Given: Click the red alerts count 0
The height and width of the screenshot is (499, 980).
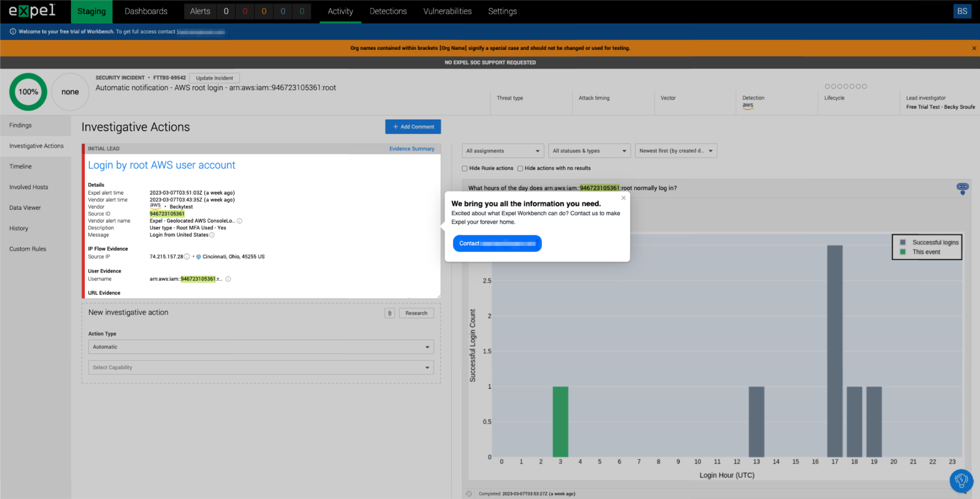Looking at the screenshot, I should click(245, 11).
